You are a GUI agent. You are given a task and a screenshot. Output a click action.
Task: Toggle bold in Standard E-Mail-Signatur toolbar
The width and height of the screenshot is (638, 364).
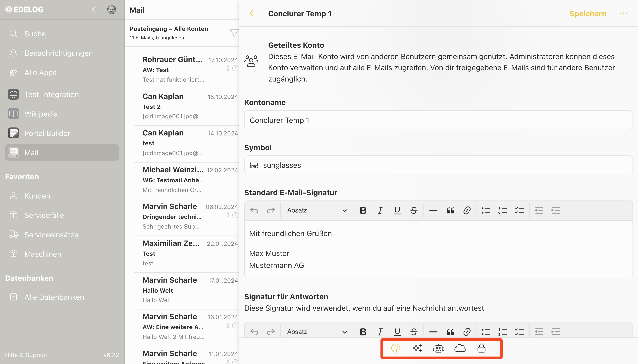click(x=363, y=210)
